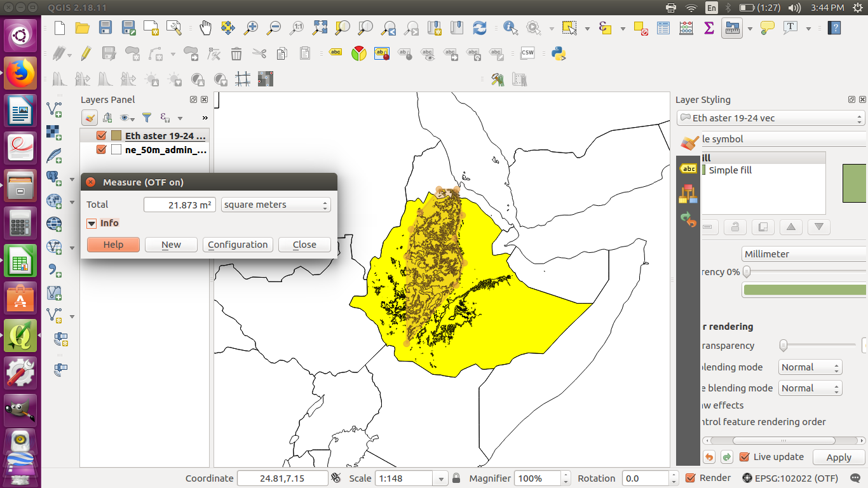Open layer selector Eth aster 19-24 vec
The height and width of the screenshot is (488, 868).
click(771, 118)
